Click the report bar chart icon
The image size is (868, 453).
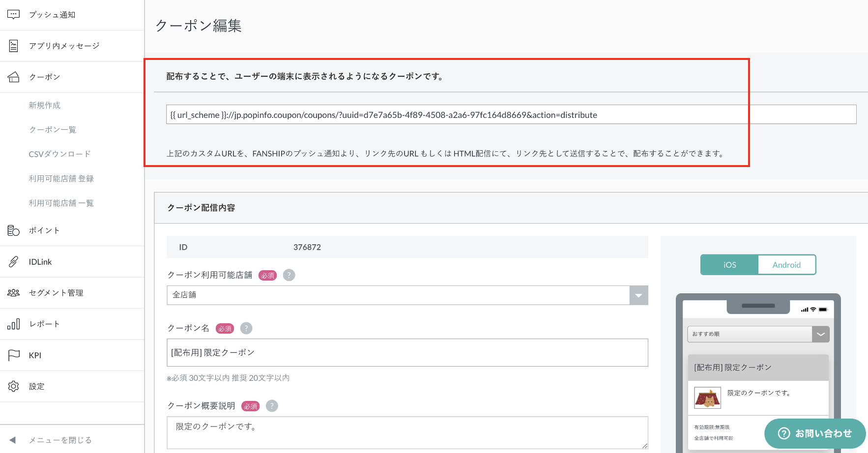(13, 324)
